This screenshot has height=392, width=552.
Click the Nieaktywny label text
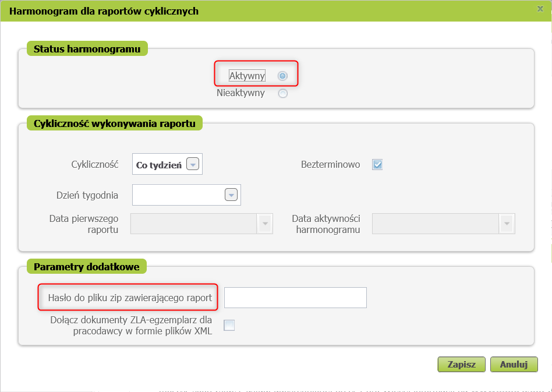tap(240, 93)
